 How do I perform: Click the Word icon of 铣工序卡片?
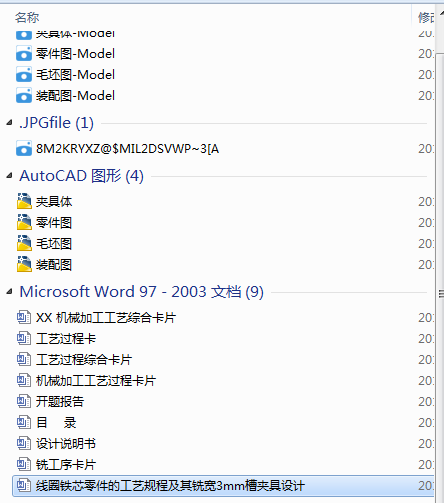(x=24, y=464)
